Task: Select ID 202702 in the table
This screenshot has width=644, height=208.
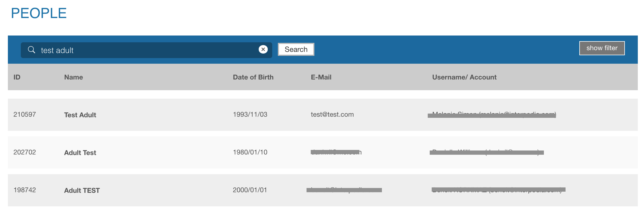Action: pyautogui.click(x=25, y=152)
